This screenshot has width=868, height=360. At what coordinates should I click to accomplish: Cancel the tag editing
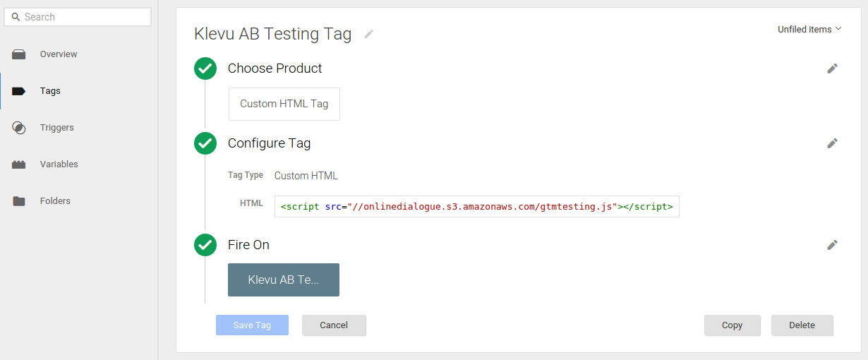click(334, 325)
